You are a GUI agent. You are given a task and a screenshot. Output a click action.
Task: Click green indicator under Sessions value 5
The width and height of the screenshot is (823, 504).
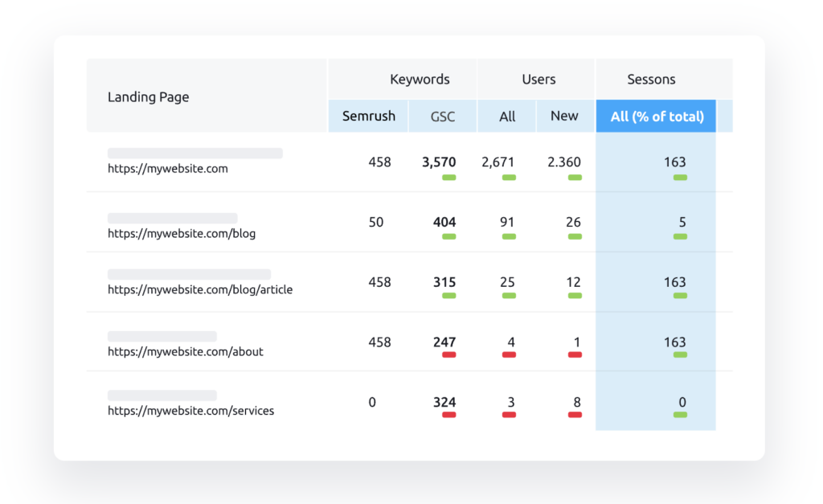coord(680,236)
